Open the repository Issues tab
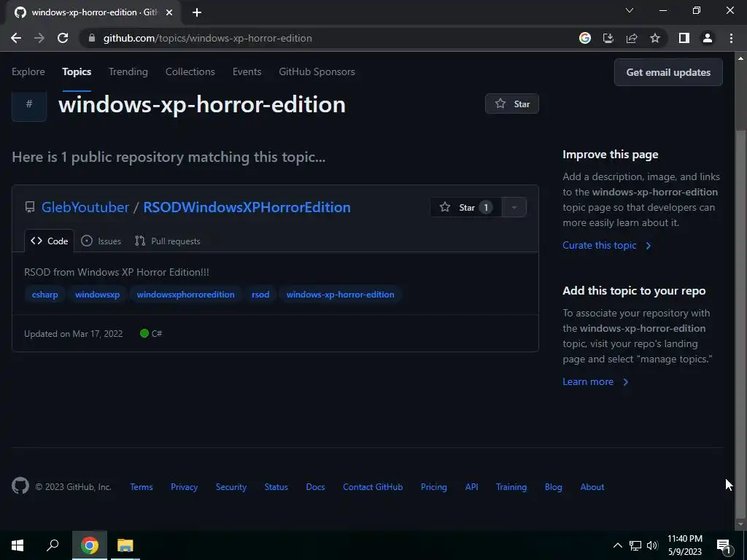This screenshot has height=560, width=747. [x=101, y=241]
